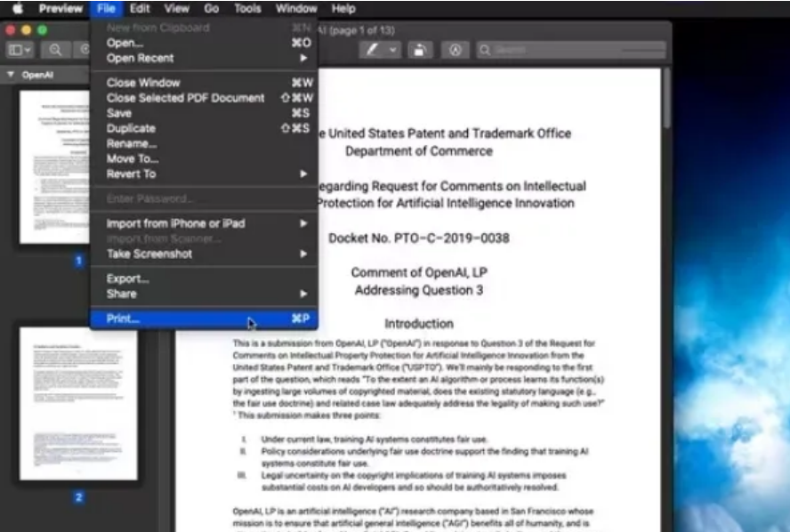Click the red close window button
The width and height of the screenshot is (790, 532).
click(10, 30)
